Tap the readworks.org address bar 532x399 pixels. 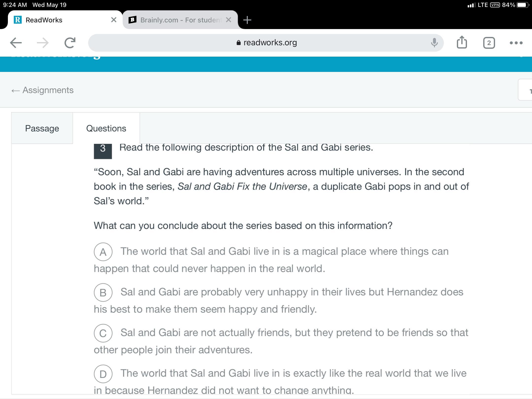pyautogui.click(x=266, y=43)
